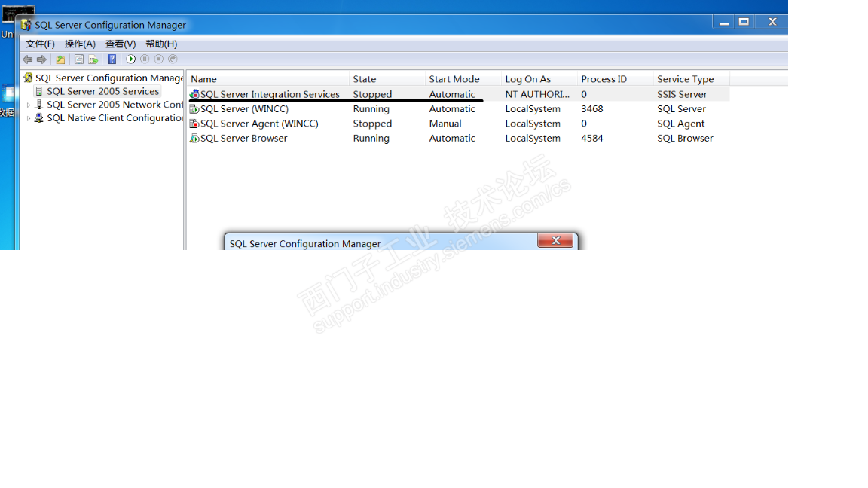Sort by the Process ID column header
Screen dimensions: 868x488
(x=615, y=79)
